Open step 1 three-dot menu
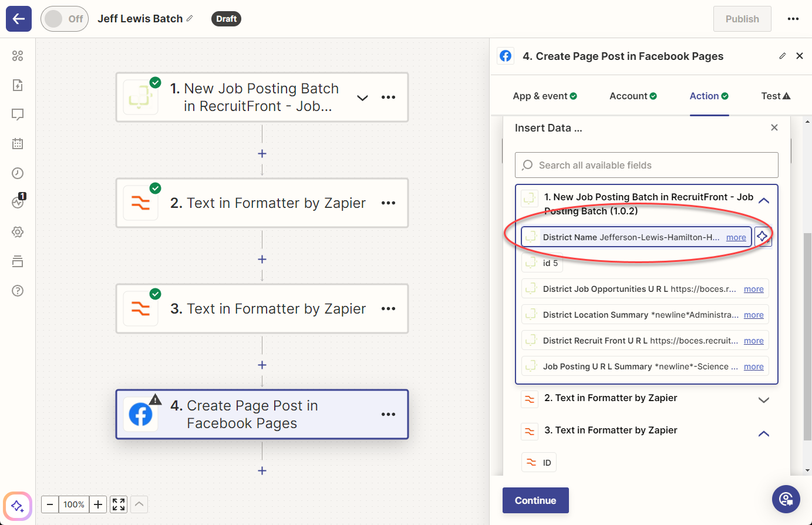 (388, 97)
